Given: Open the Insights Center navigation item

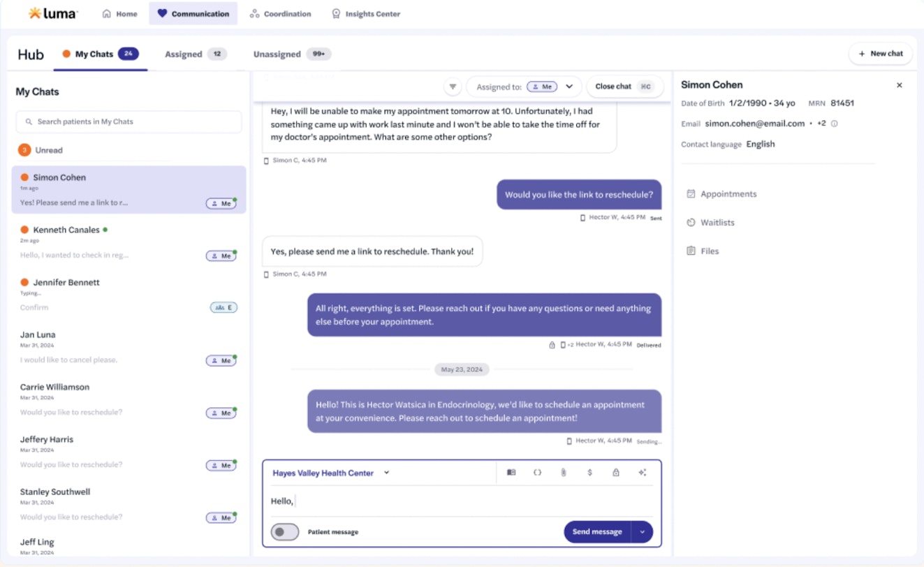Looking at the screenshot, I should point(365,13).
